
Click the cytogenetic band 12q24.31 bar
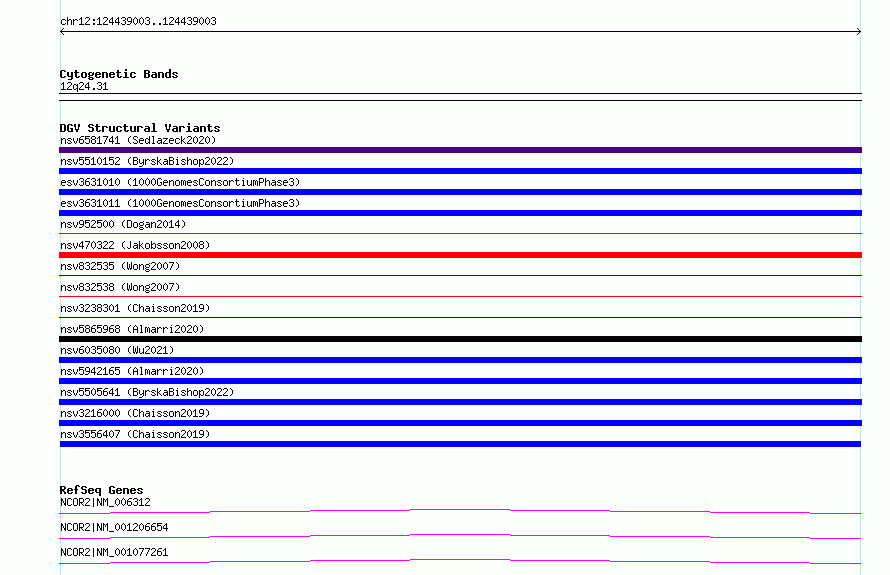pos(460,97)
